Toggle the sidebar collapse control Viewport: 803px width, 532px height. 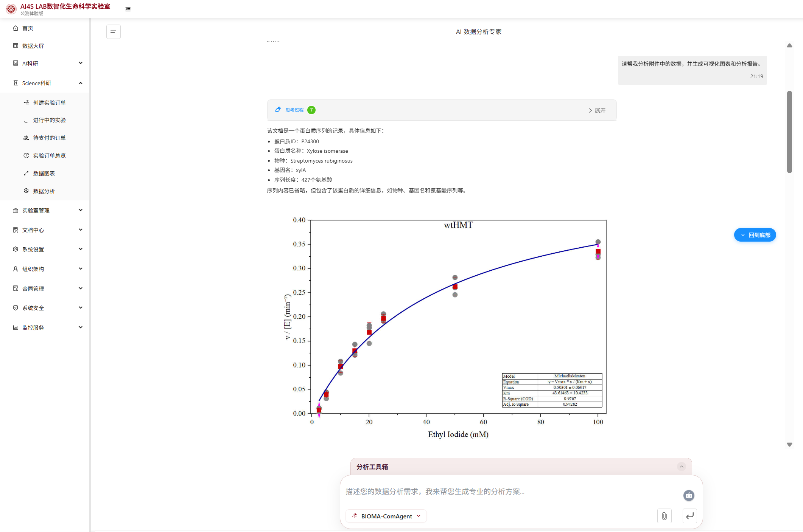[128, 9]
